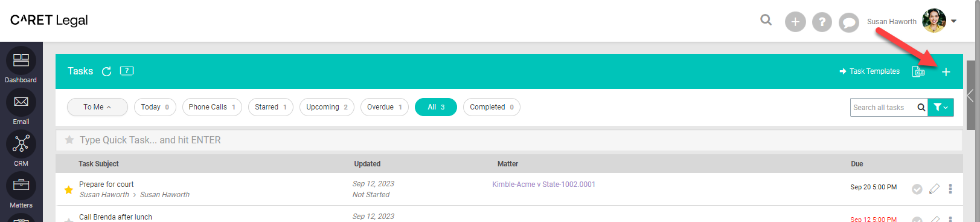Click the Type Quick Task input field
This screenshot has height=222, width=980.
(x=509, y=140)
